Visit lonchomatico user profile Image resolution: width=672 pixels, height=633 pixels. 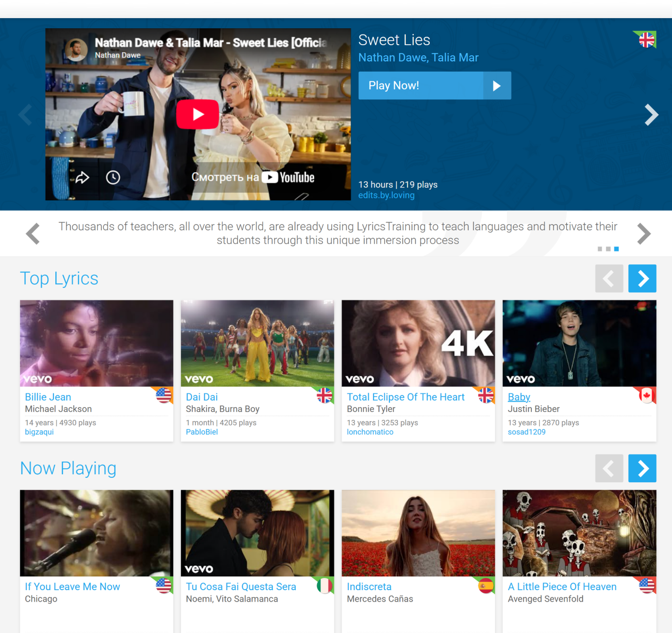[370, 432]
